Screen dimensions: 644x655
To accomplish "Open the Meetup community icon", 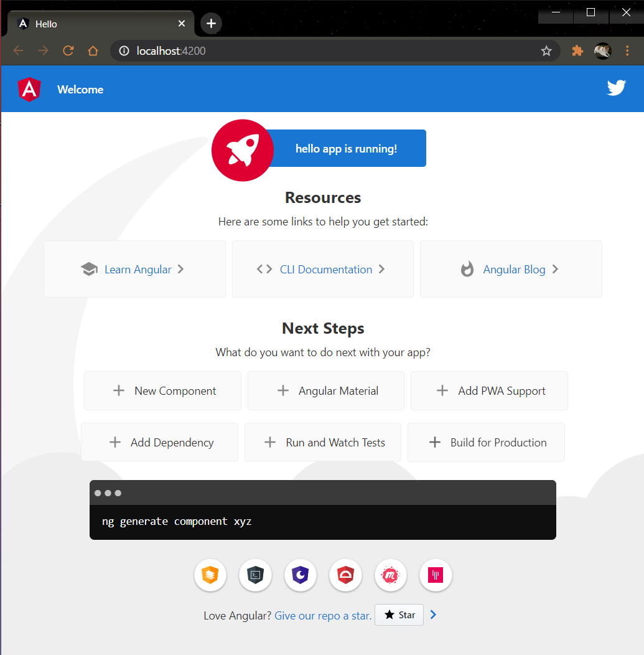I will [390, 575].
